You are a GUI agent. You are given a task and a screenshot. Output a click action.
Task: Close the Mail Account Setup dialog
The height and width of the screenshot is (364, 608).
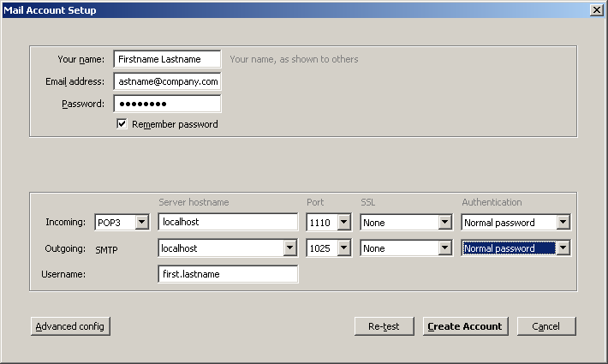click(x=596, y=9)
